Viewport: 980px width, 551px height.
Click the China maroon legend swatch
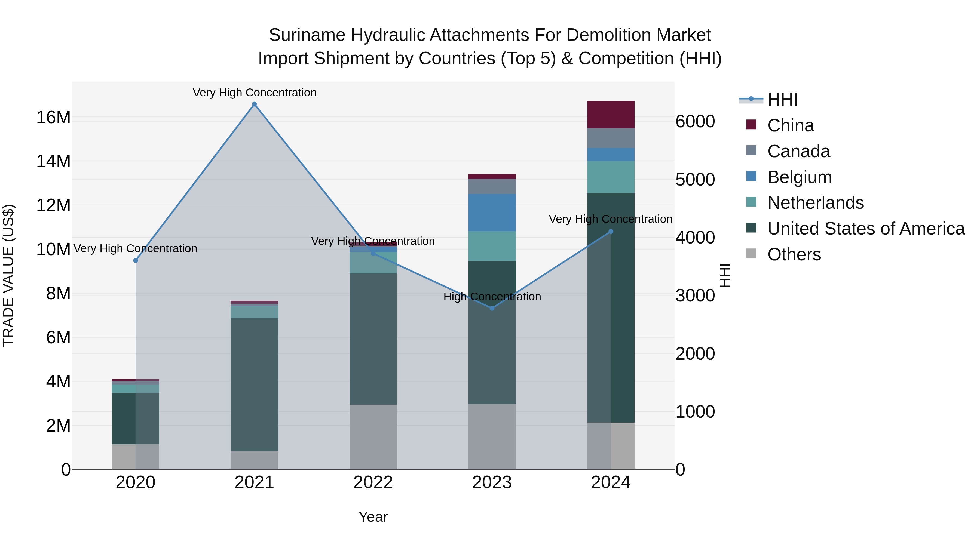751,124
